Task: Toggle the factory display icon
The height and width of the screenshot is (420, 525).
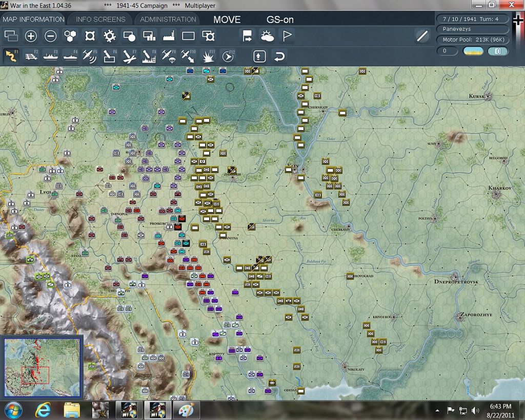Action: tap(169, 36)
